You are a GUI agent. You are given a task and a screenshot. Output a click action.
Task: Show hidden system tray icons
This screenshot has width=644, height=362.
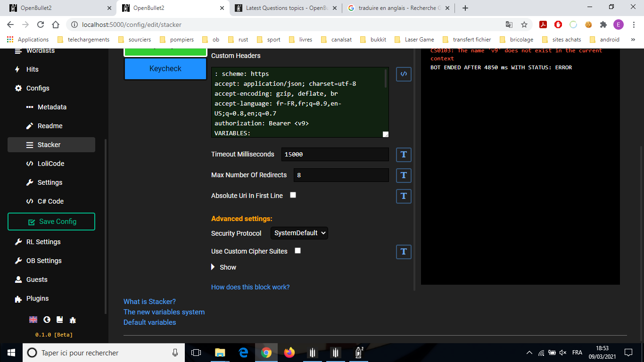[x=529, y=353]
